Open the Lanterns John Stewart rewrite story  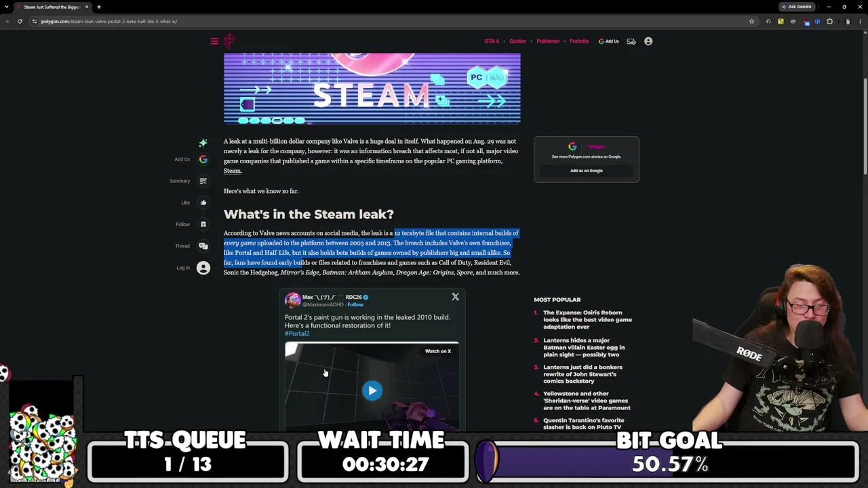tap(583, 374)
